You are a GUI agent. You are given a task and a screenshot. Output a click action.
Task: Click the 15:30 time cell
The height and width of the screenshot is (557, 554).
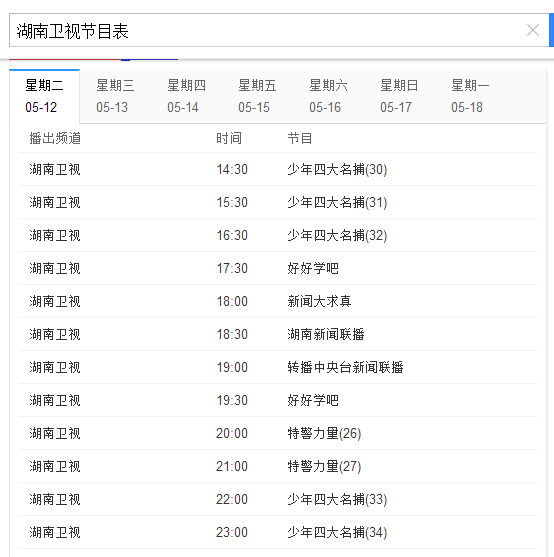(232, 202)
